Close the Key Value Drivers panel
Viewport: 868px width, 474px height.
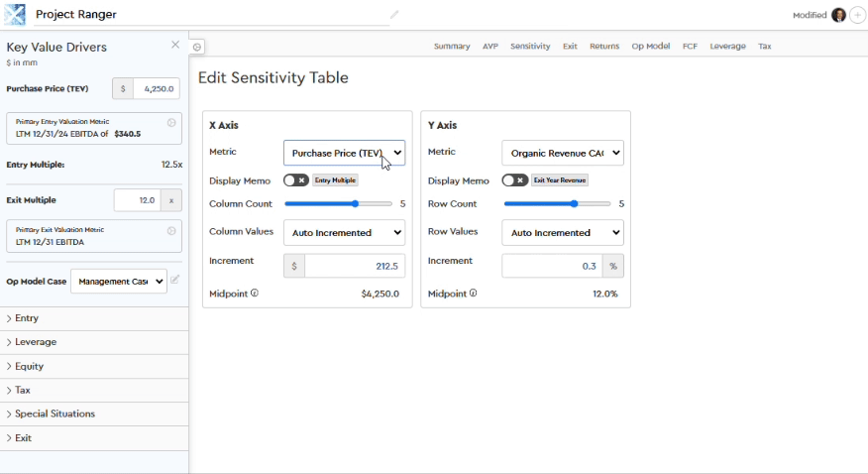pyautogui.click(x=175, y=45)
